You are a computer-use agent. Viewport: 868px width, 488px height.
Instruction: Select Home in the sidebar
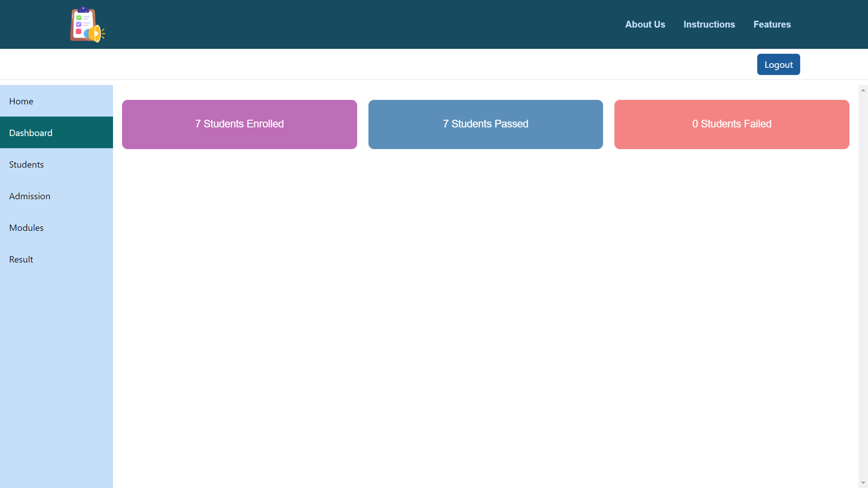tap(21, 101)
